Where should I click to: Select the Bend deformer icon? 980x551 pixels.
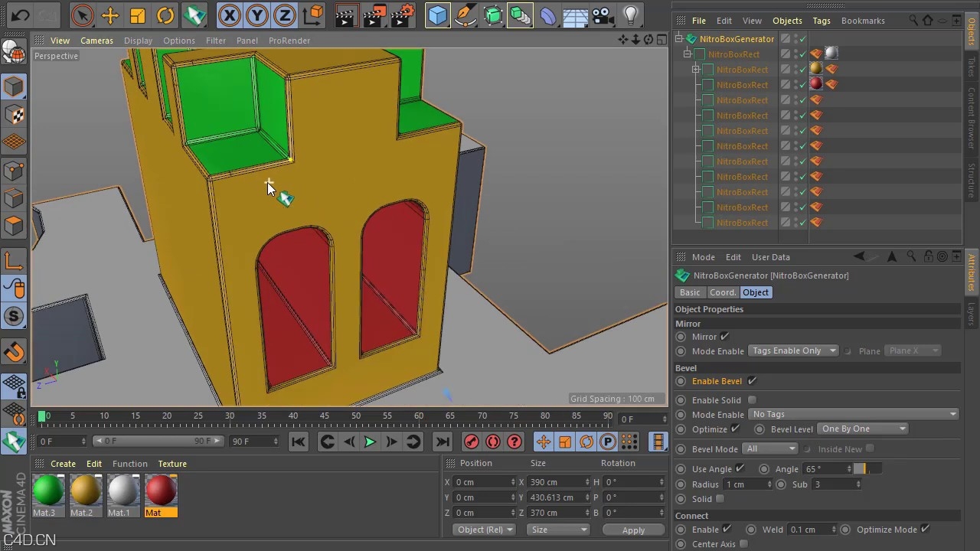[548, 15]
